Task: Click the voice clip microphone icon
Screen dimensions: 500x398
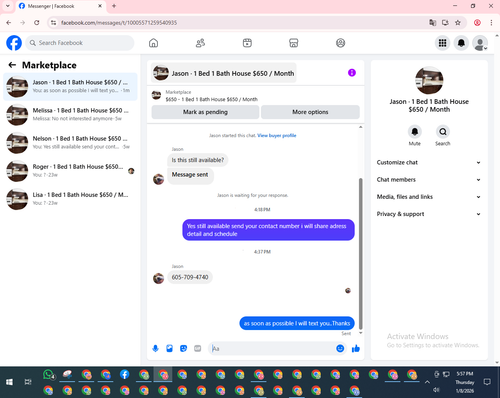Action: point(155,349)
